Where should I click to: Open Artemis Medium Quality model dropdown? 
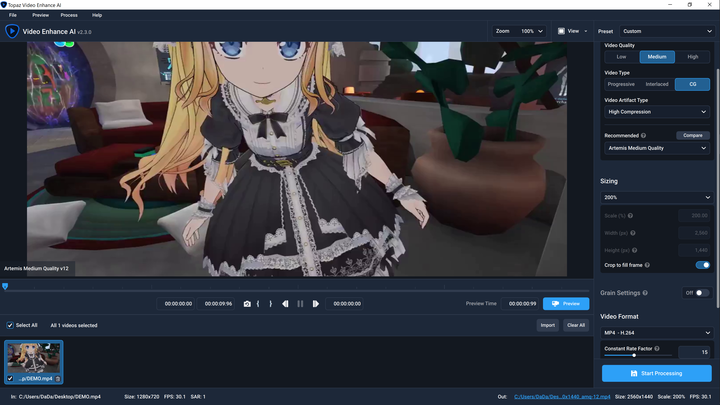[x=657, y=148]
